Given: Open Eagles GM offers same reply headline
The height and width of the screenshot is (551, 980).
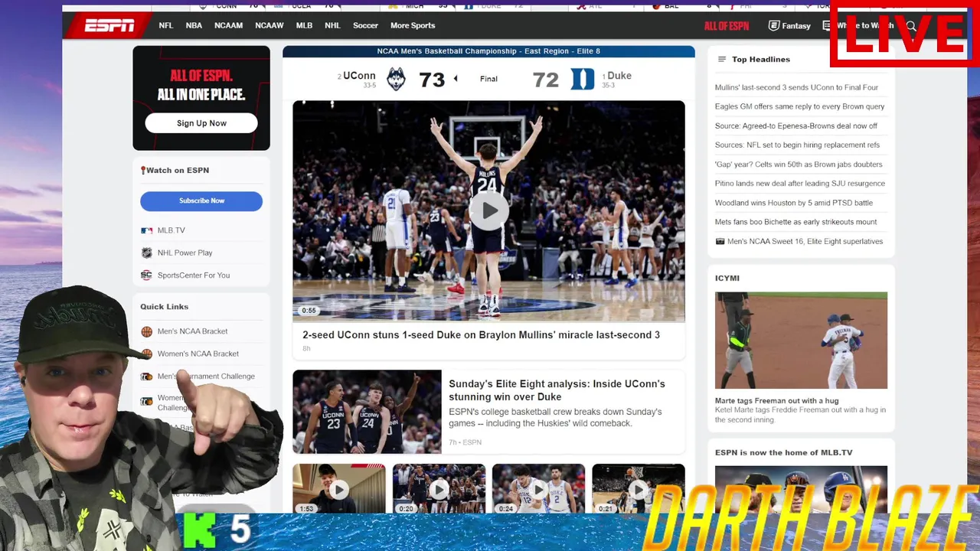Looking at the screenshot, I should click(799, 106).
